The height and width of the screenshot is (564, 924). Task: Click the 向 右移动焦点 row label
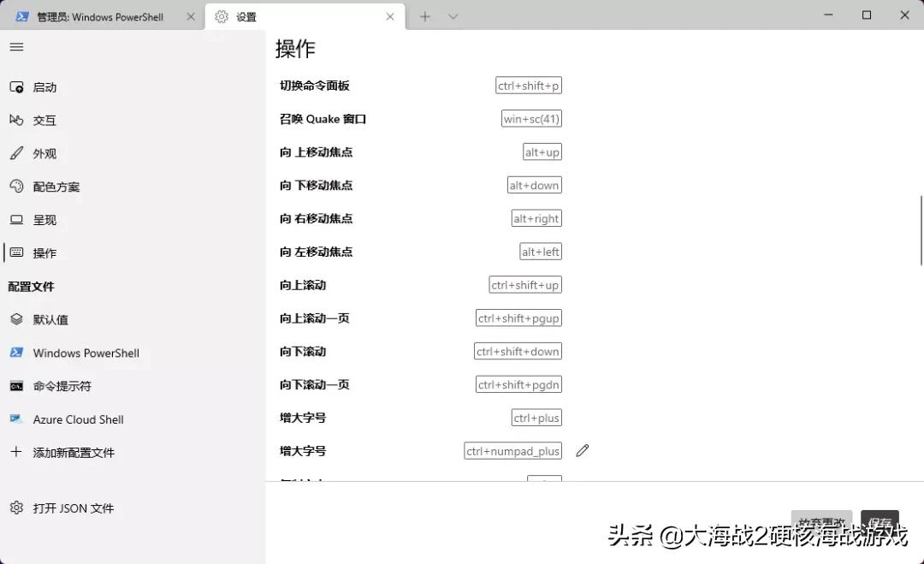click(x=316, y=218)
